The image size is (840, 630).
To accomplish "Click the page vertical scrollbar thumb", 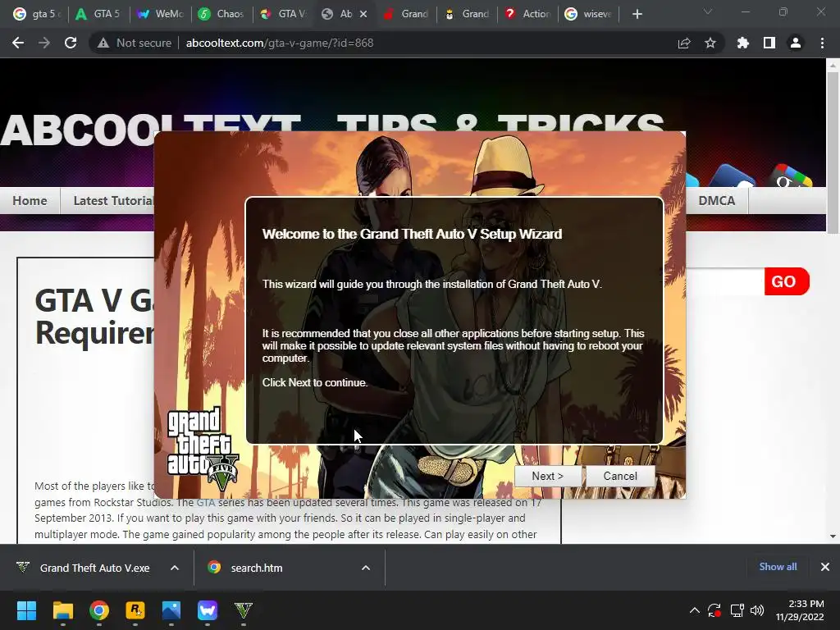I will [x=833, y=153].
